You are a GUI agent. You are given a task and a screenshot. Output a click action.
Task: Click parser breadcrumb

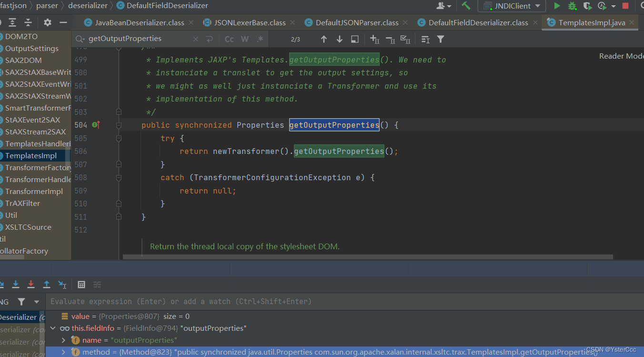(x=47, y=6)
